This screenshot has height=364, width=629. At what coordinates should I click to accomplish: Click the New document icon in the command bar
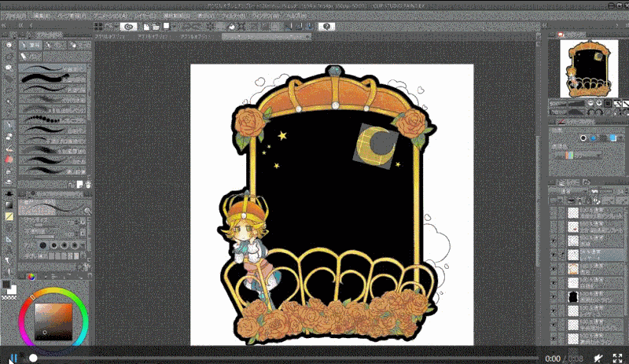[146, 27]
